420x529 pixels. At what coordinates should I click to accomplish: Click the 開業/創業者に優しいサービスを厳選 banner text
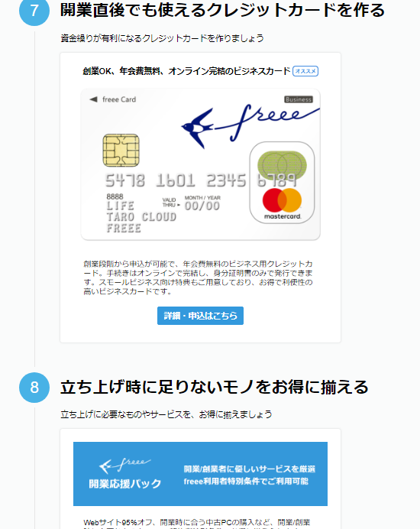pos(250,469)
